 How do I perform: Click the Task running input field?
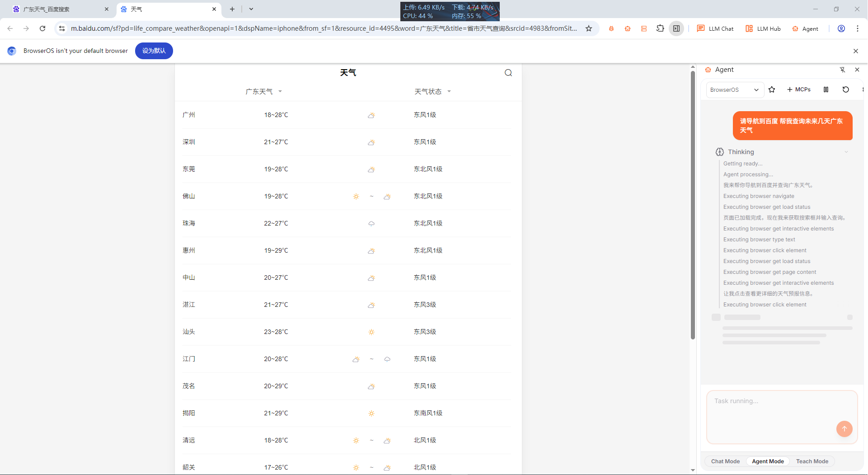[x=773, y=416]
